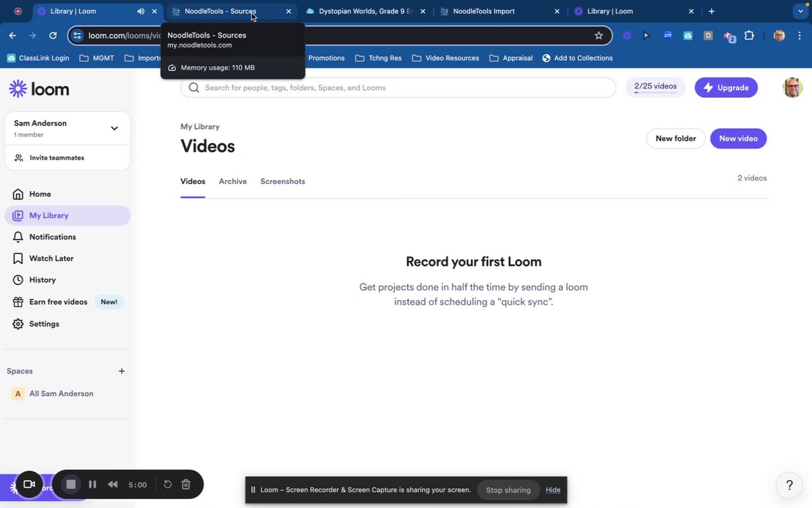The width and height of the screenshot is (812, 508).
Task: Focus the Loom search field
Action: tap(398, 88)
